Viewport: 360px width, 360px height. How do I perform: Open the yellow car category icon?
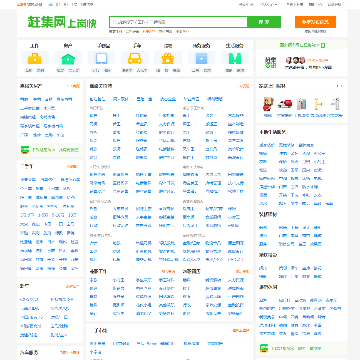point(135,58)
